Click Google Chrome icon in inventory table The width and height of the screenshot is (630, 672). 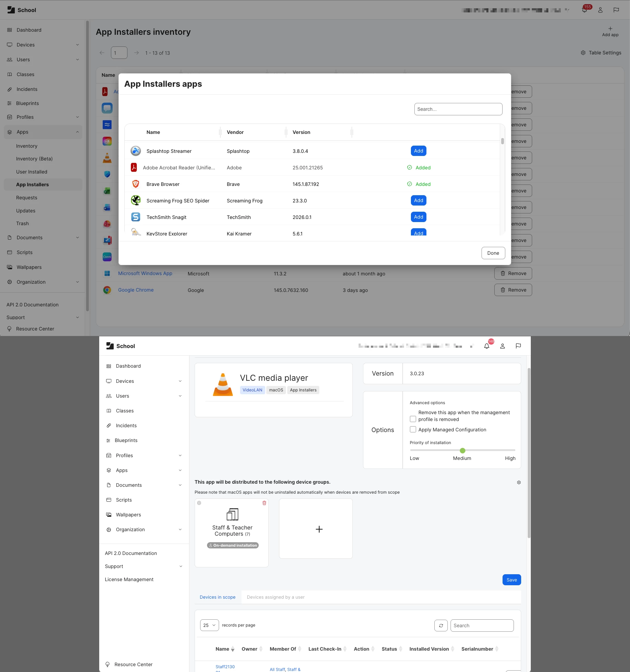(107, 290)
